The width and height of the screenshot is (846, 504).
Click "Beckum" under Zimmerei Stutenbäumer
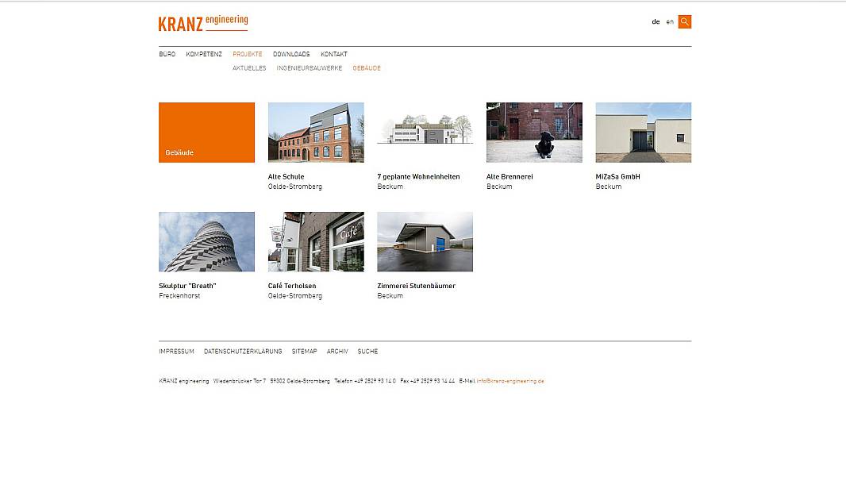(390, 296)
